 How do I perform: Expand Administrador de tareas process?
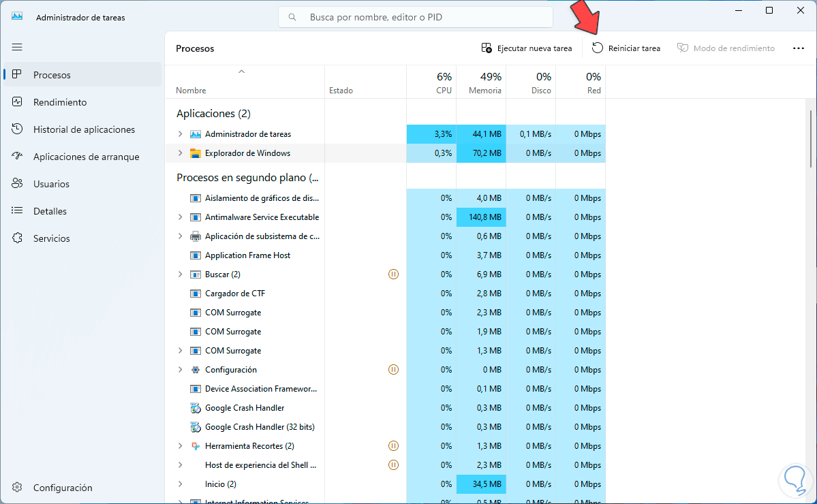tap(181, 133)
